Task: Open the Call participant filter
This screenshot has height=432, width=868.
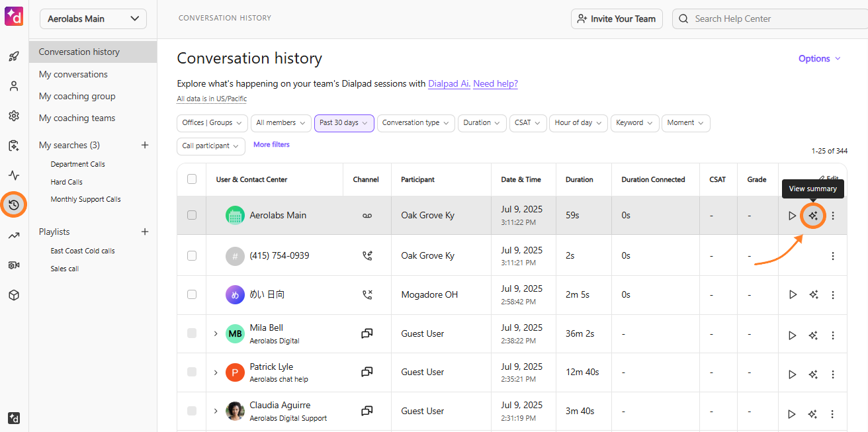Action: [211, 146]
